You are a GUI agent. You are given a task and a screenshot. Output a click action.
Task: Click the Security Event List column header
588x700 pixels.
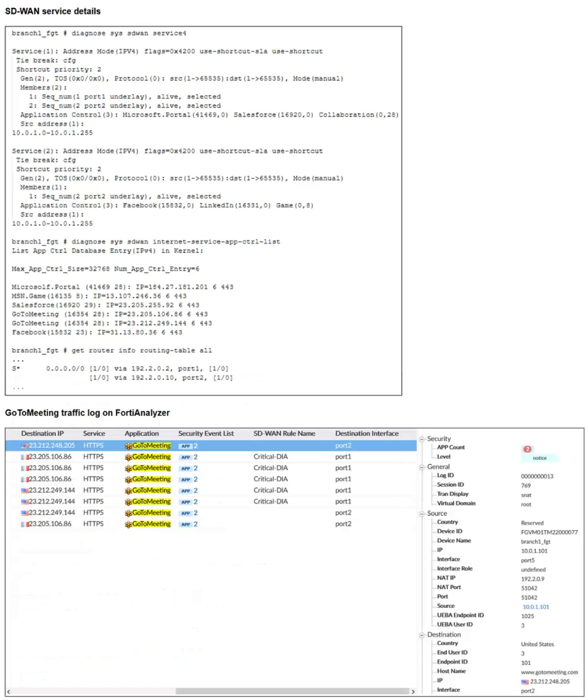tap(206, 433)
